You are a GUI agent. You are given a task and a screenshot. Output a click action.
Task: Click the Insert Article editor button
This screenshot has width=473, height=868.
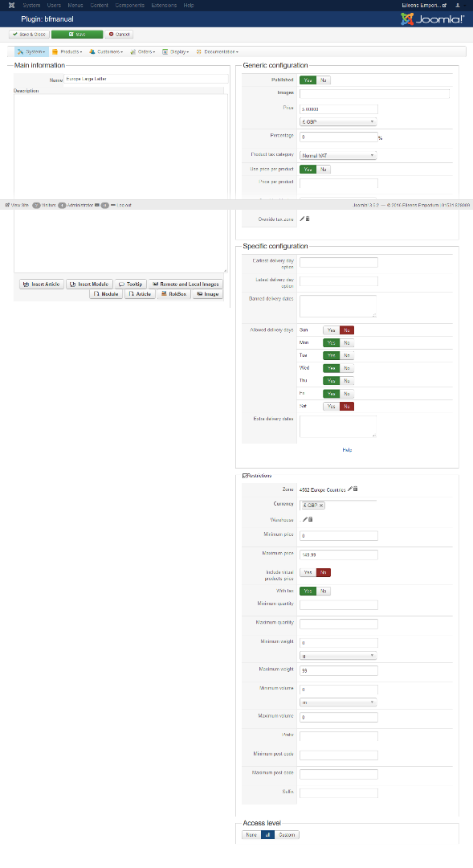[42, 284]
